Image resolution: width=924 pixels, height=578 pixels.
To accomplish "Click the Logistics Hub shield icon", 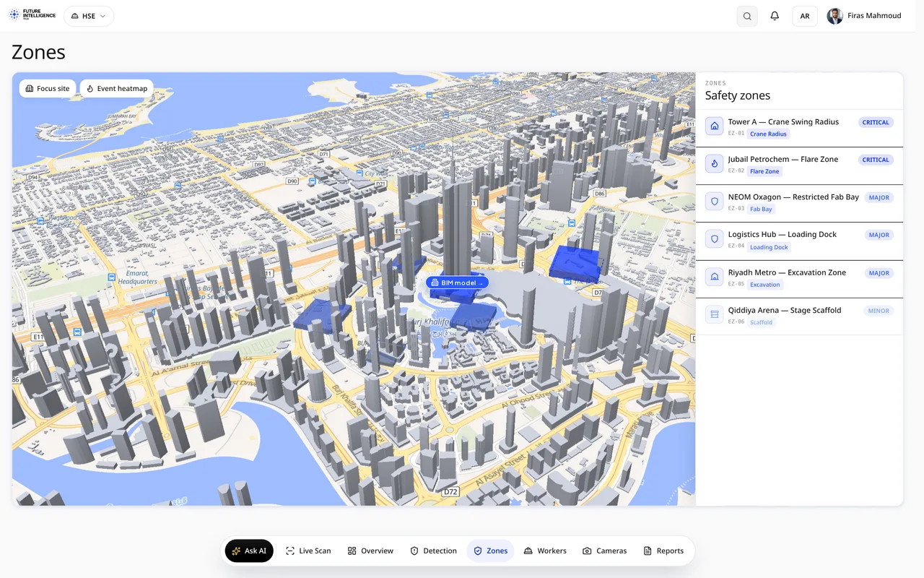I will point(715,239).
